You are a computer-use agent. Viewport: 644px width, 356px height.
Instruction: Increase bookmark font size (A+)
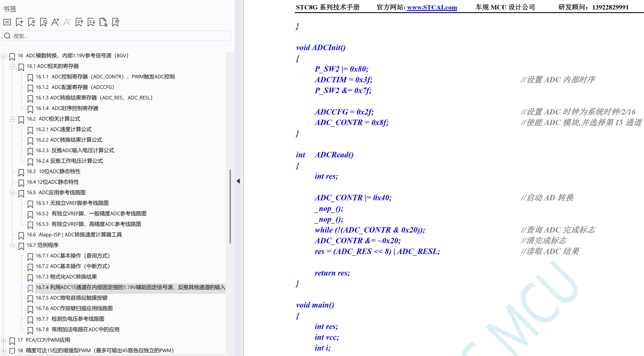pyautogui.click(x=55, y=22)
